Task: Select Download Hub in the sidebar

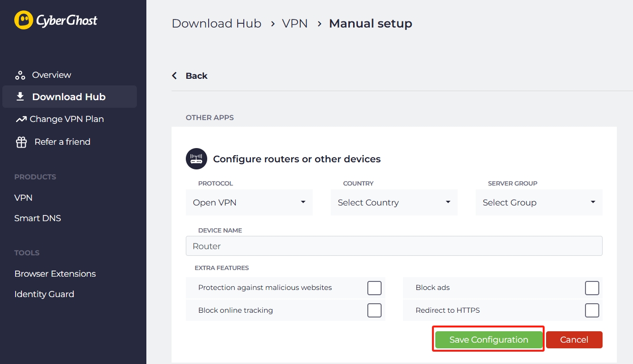Action: click(x=69, y=97)
